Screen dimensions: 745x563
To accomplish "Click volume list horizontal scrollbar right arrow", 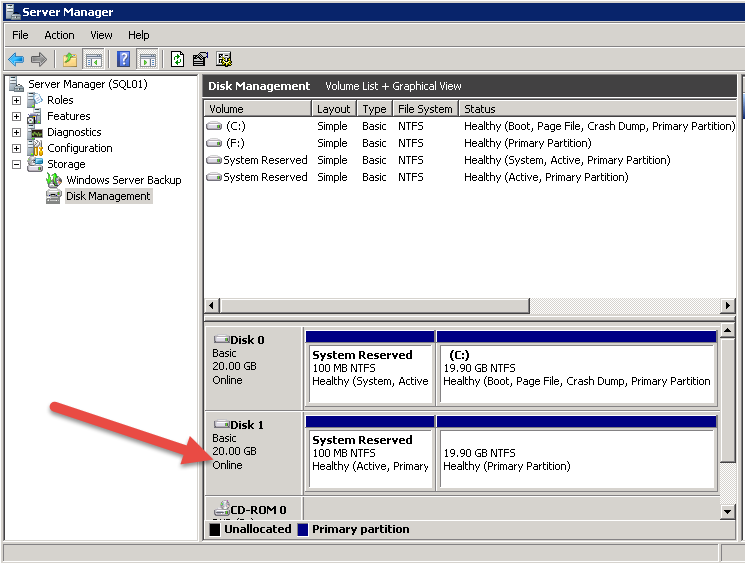I will 727,305.
